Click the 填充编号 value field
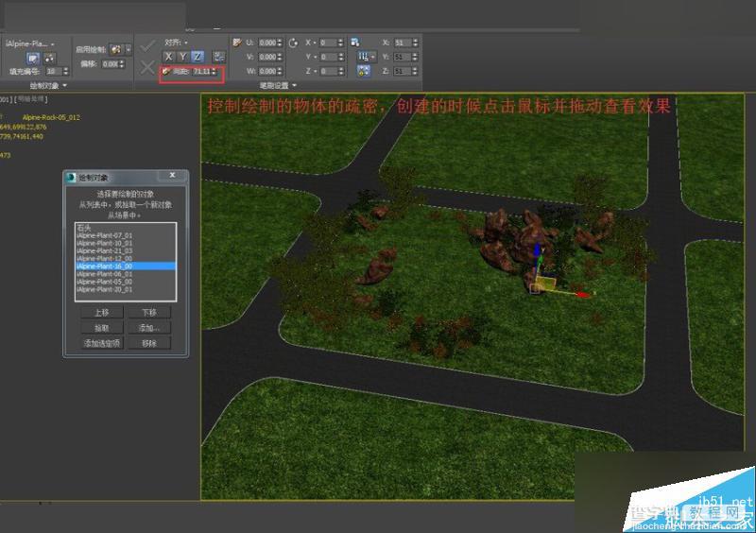The image size is (756, 533). [54, 72]
